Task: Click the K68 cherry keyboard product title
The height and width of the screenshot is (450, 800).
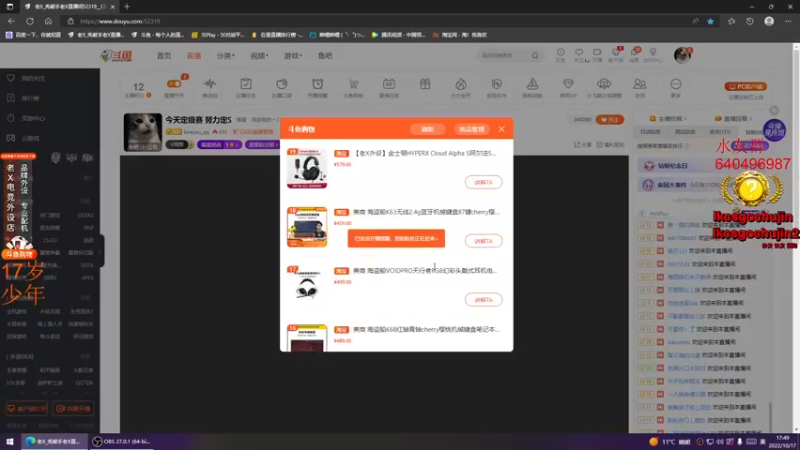Action: point(426,330)
